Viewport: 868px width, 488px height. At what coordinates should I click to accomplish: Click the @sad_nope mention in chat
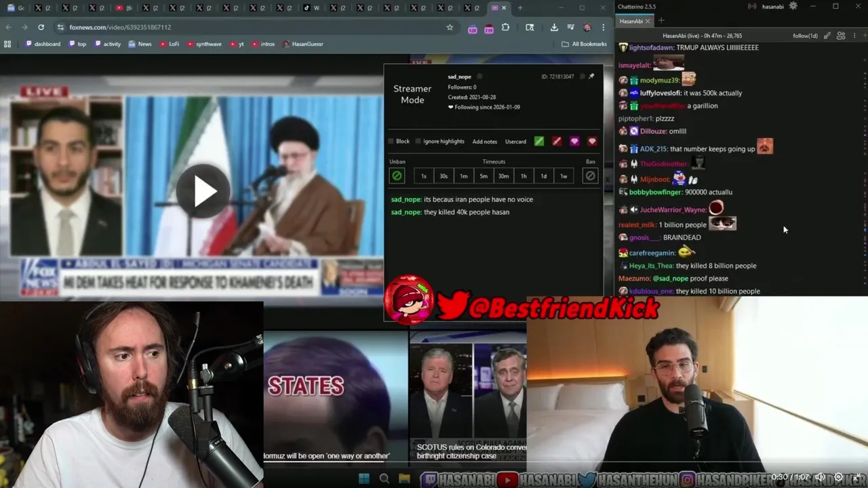tap(670, 279)
